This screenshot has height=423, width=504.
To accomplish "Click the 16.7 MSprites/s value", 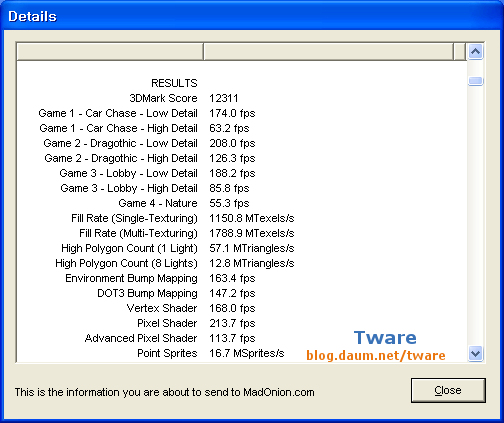I will pyautogui.click(x=247, y=353).
